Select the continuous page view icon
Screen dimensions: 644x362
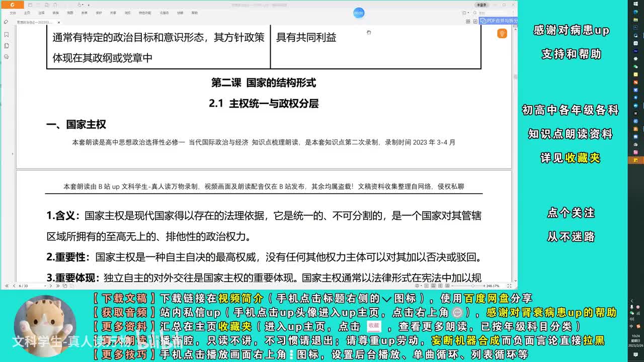click(433, 286)
